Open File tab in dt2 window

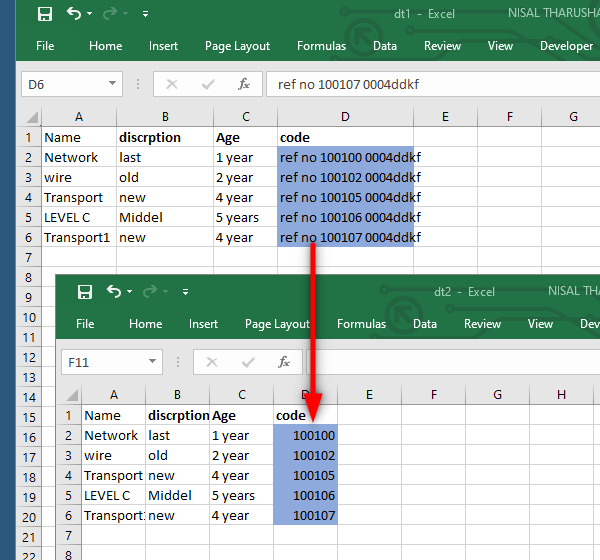pos(85,324)
